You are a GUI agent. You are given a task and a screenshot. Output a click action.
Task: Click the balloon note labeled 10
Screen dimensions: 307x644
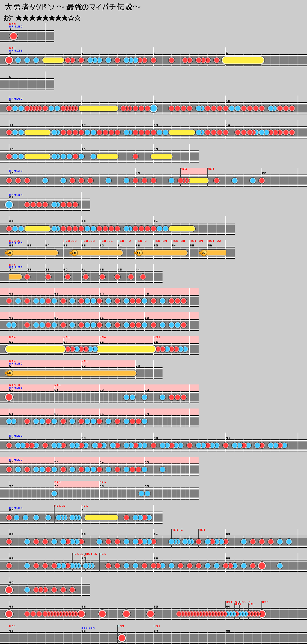tap(204, 253)
